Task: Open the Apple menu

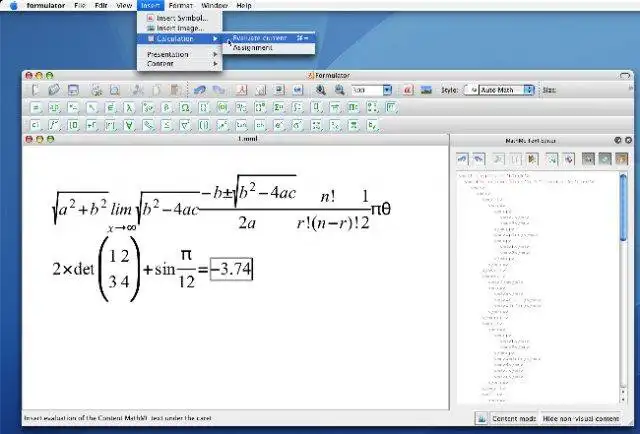Action: point(13,6)
